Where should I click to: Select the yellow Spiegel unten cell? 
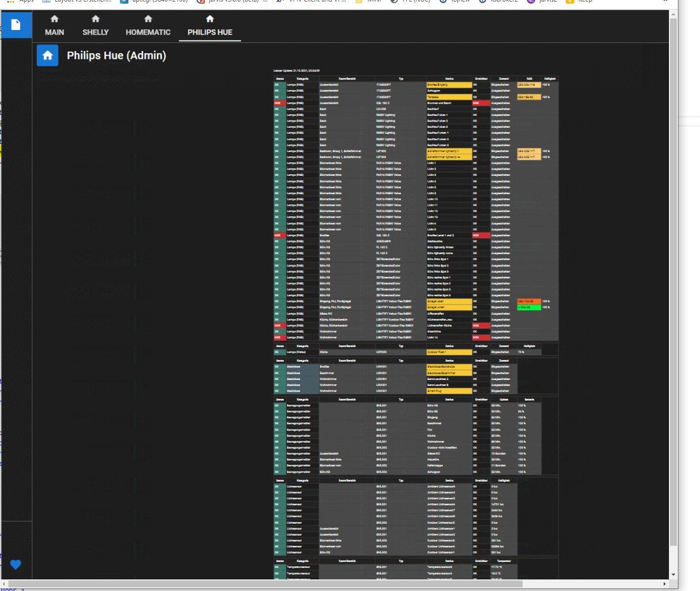pyautogui.click(x=449, y=307)
